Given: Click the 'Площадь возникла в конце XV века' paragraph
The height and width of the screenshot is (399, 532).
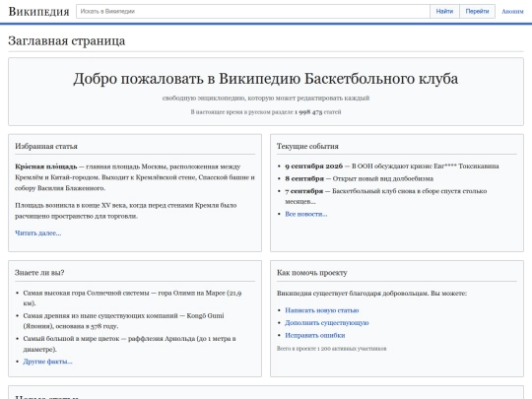Looking at the screenshot, I should (126, 211).
